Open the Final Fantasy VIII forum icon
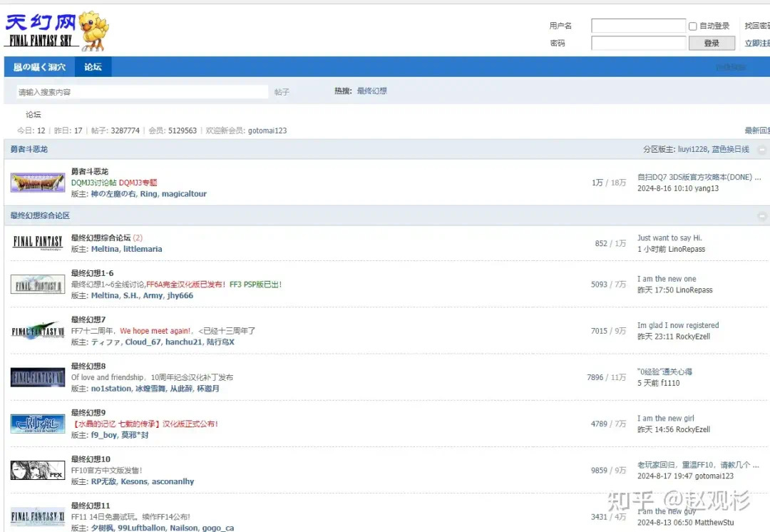770x532 pixels. pos(38,377)
